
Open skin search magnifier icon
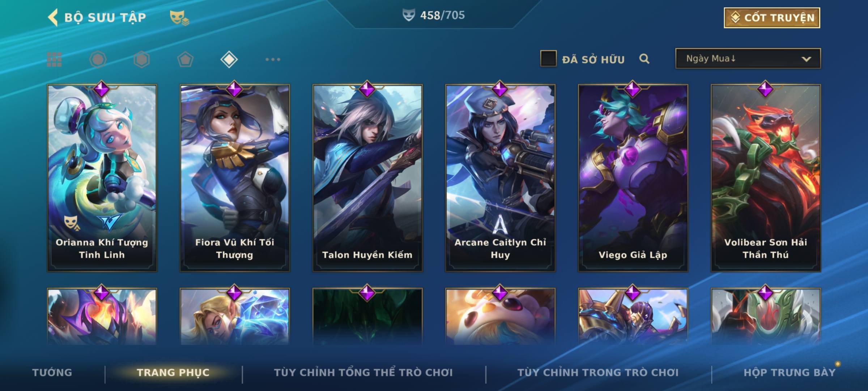[644, 59]
